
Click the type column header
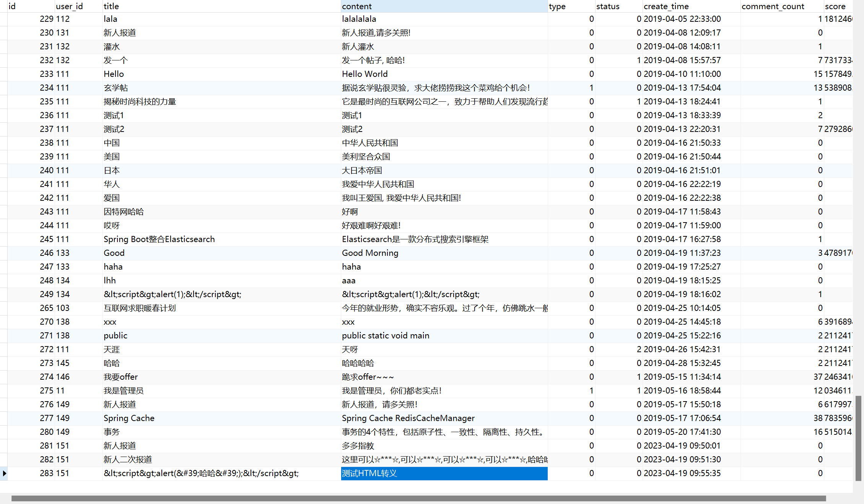pyautogui.click(x=571, y=6)
